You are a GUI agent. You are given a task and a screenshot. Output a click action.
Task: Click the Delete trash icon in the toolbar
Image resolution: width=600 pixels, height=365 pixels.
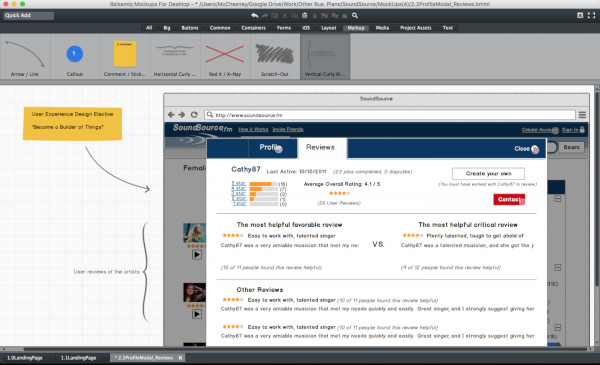[315, 15]
